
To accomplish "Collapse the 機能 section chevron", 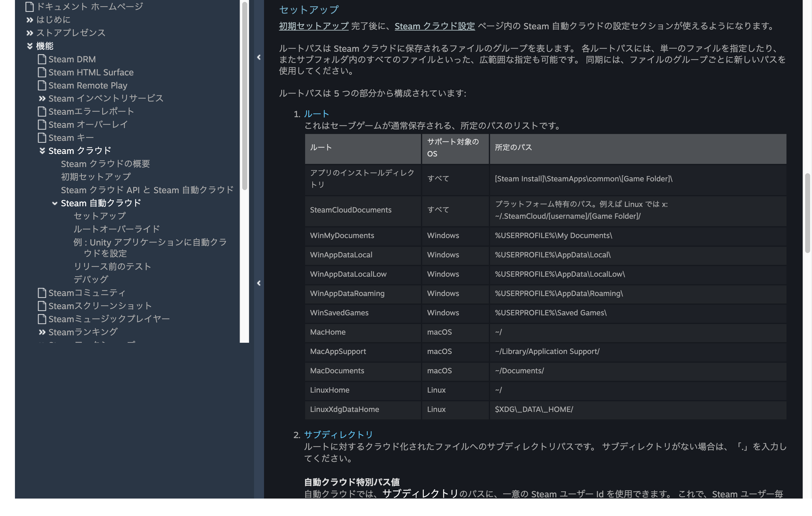I will click(x=30, y=46).
